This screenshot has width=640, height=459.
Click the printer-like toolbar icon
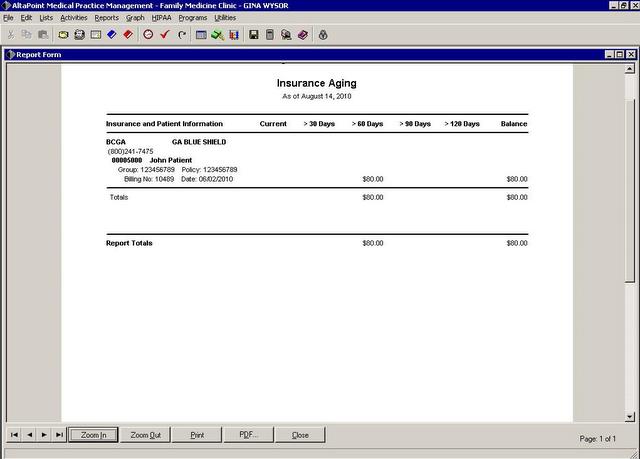click(x=79, y=35)
